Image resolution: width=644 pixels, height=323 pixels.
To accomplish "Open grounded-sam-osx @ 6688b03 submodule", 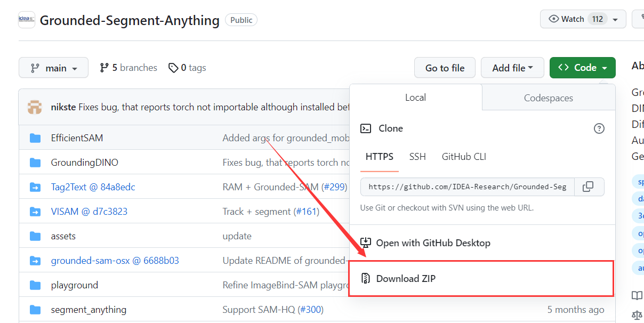I will (x=115, y=261).
